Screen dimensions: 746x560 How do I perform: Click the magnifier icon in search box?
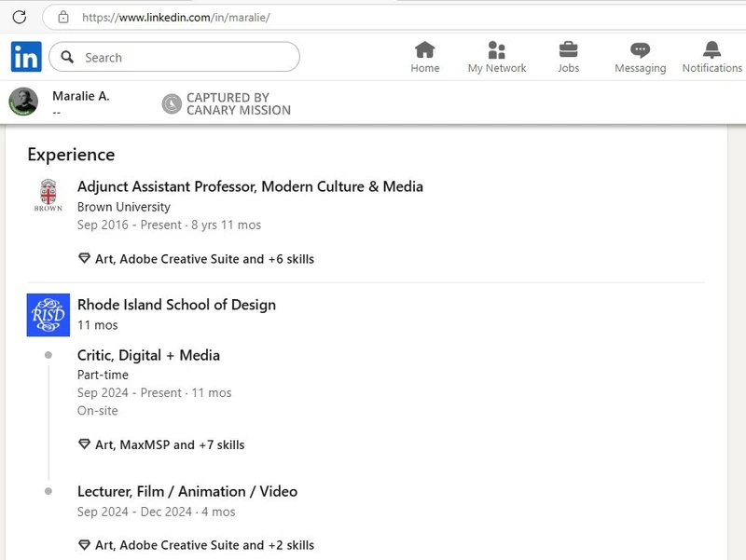coord(67,57)
